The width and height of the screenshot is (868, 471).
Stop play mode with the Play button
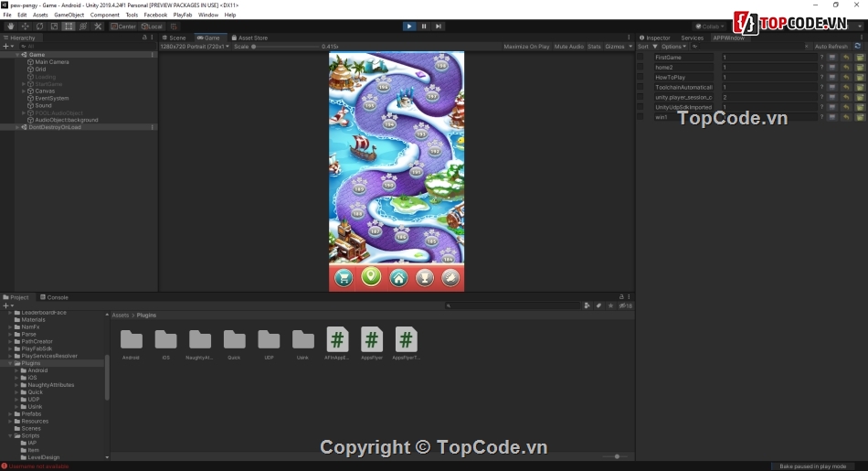pos(409,26)
